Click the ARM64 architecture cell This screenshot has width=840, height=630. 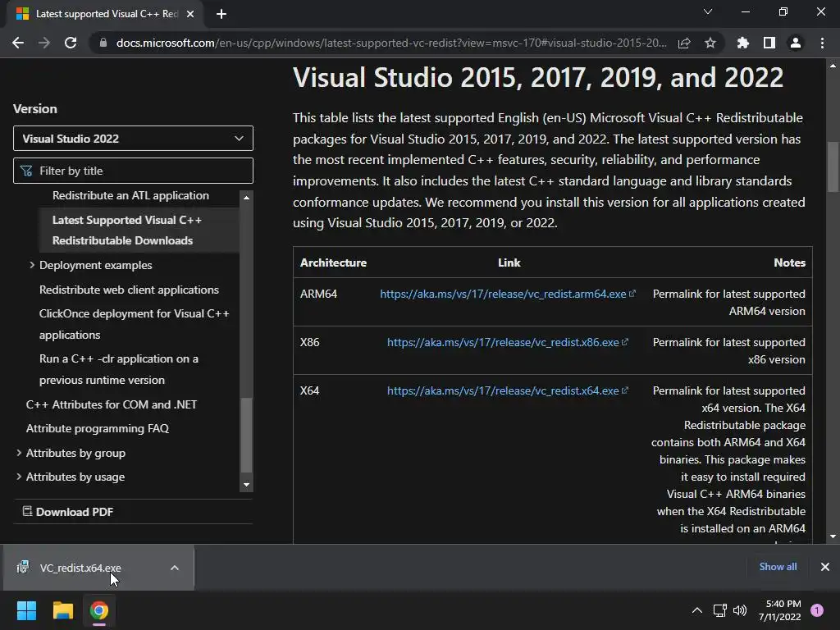319,294
